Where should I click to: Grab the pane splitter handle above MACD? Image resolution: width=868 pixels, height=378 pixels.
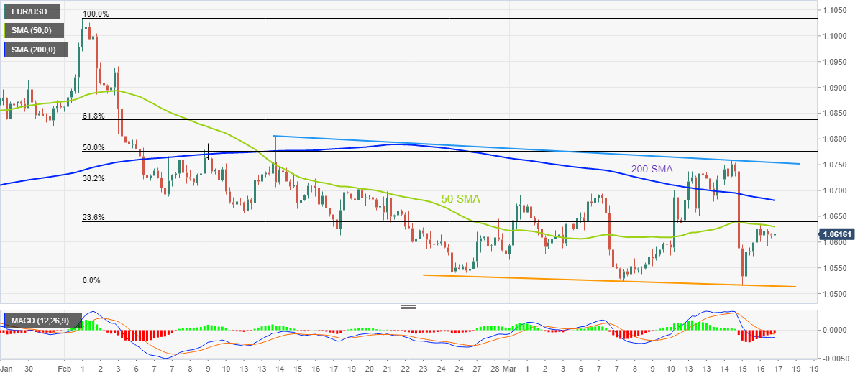click(x=408, y=307)
